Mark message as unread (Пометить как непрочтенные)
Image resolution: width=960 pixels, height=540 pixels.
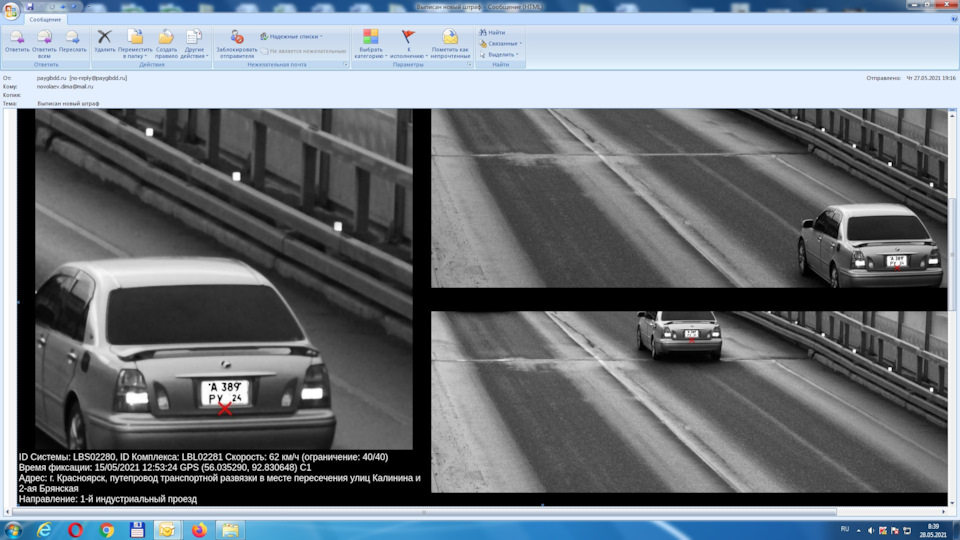pos(450,44)
